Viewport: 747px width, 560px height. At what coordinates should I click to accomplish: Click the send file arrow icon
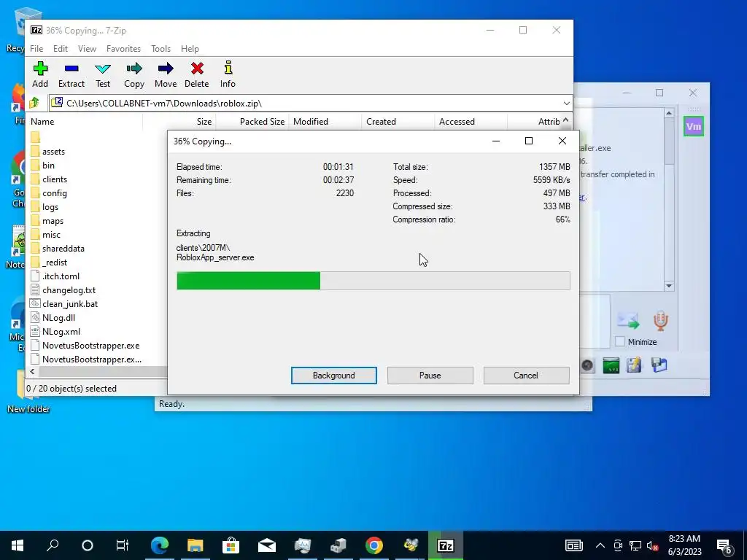point(628,321)
